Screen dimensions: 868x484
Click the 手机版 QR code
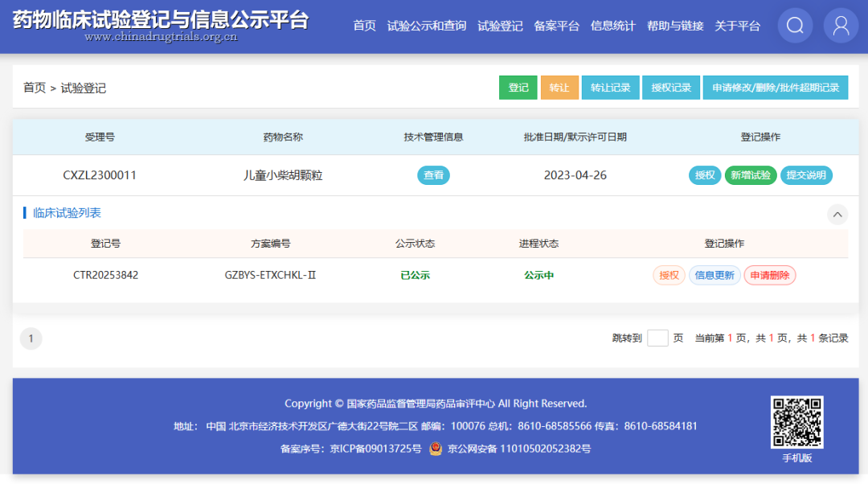tap(797, 421)
